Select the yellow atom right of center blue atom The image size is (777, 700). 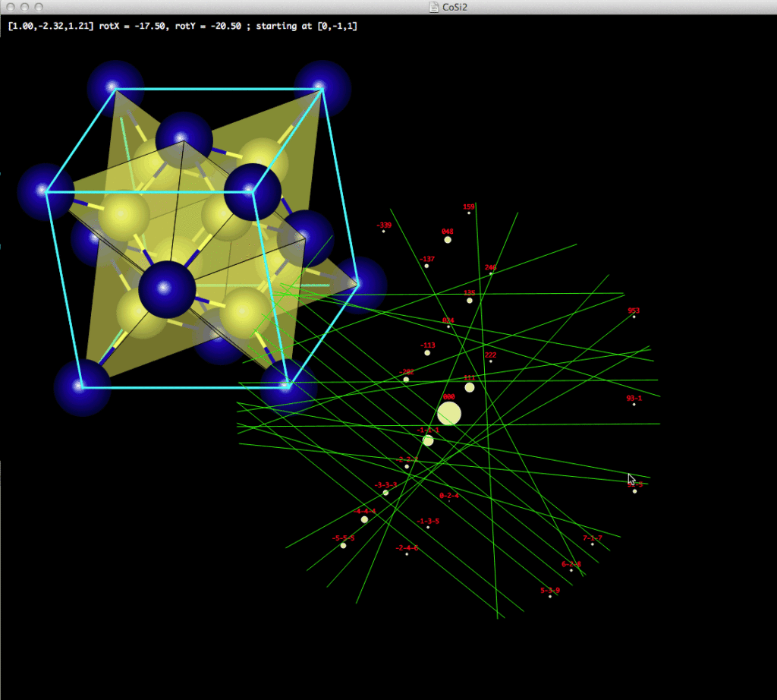click(244, 311)
